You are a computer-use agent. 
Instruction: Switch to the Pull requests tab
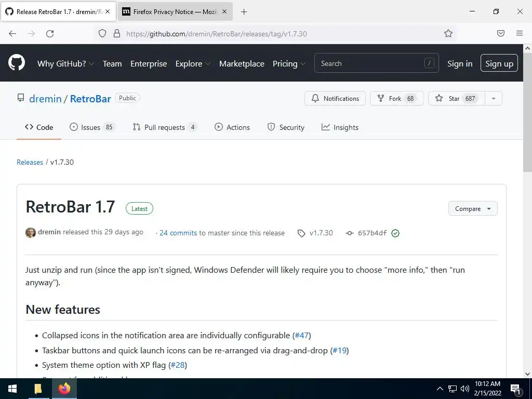(x=165, y=127)
